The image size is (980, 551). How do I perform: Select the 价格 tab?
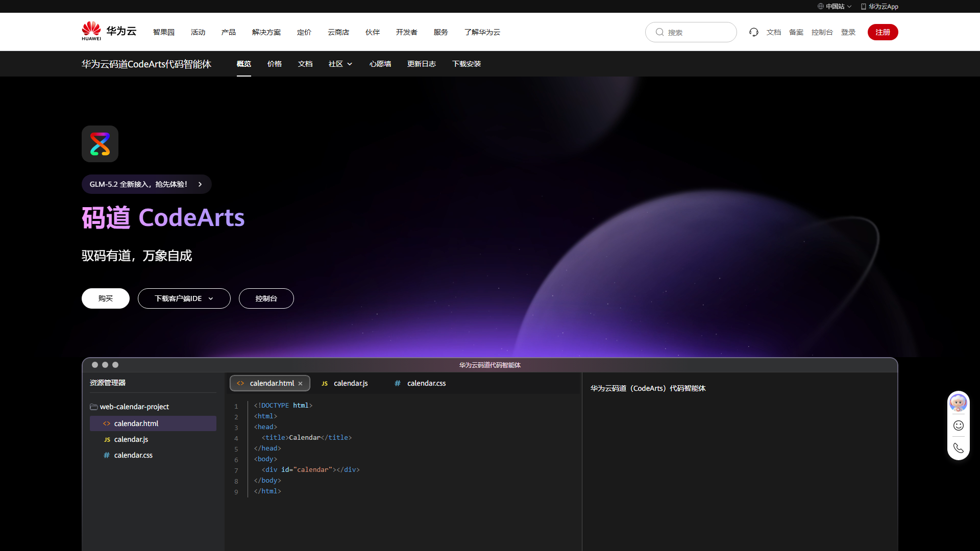(275, 64)
